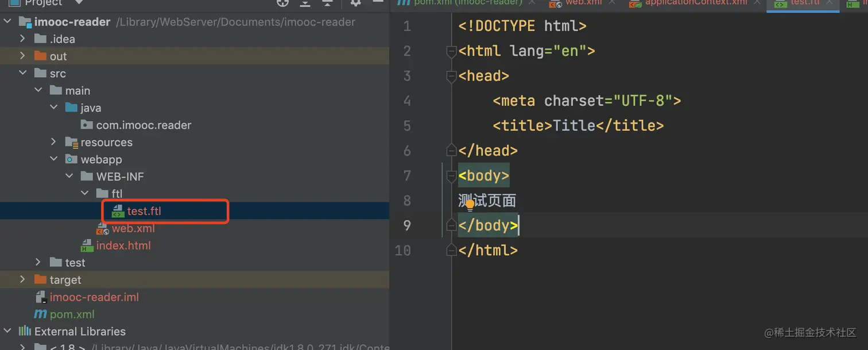Click fold marker at closing body line 9
868x350 pixels.
pyautogui.click(x=452, y=225)
